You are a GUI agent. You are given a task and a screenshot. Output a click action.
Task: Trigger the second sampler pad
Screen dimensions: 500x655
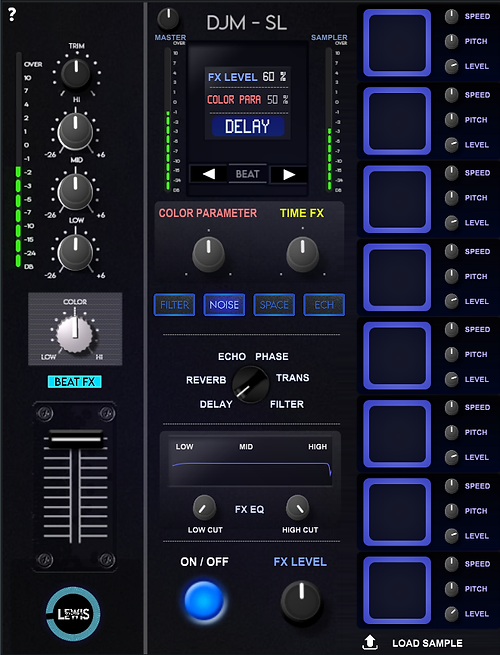(397, 121)
